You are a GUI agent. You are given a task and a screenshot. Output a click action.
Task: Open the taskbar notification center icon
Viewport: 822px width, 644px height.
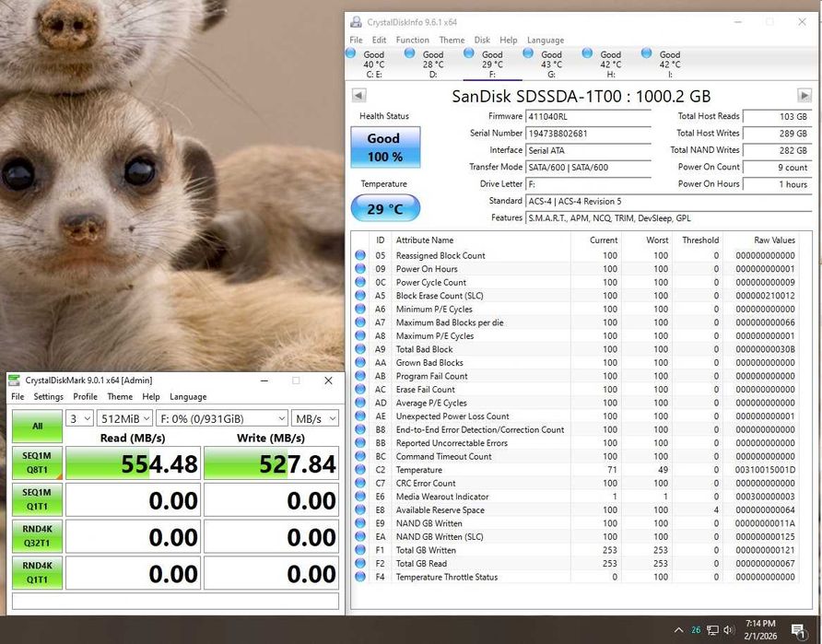798,630
